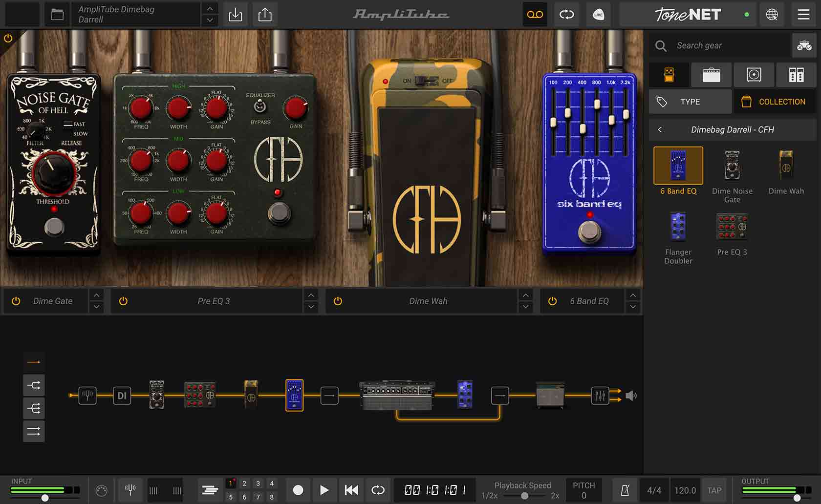The height and width of the screenshot is (504, 821).
Task: Toggle the stomp view power icon top-left
Action: 8,38
